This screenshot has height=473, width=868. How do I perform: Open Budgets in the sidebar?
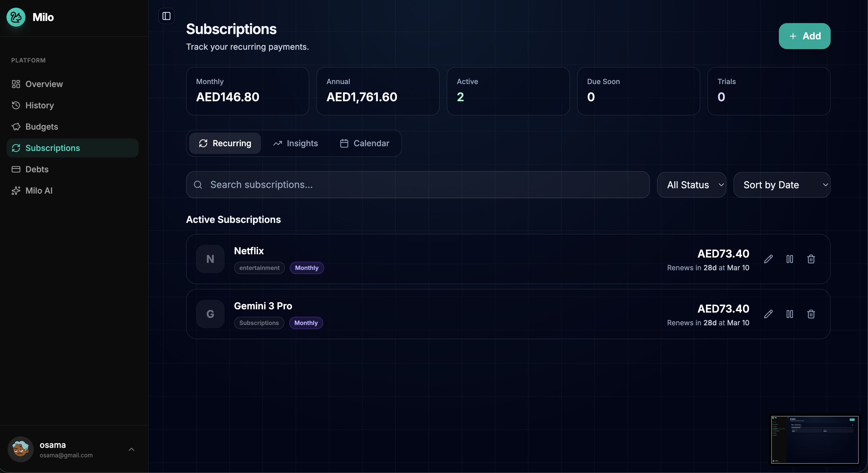(41, 127)
